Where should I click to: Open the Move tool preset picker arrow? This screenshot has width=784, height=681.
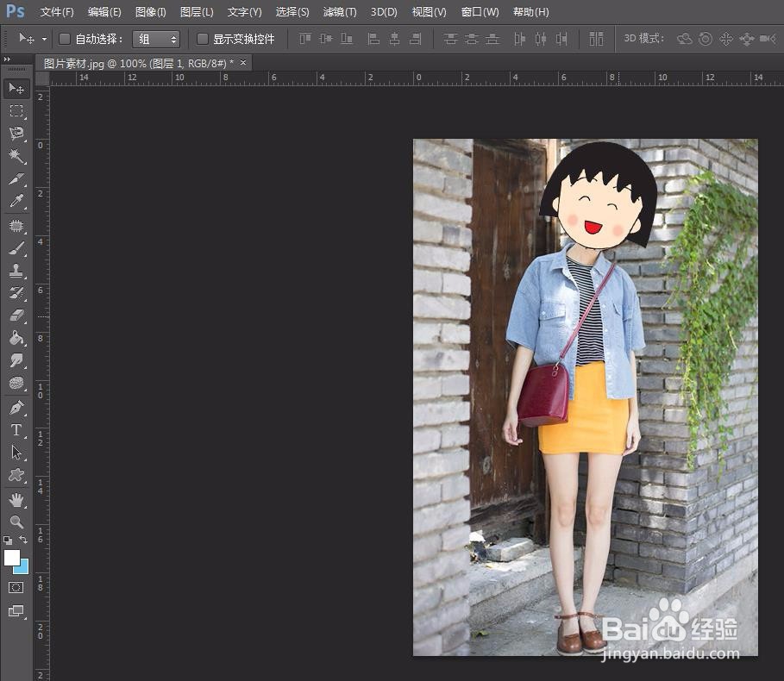pos(45,39)
